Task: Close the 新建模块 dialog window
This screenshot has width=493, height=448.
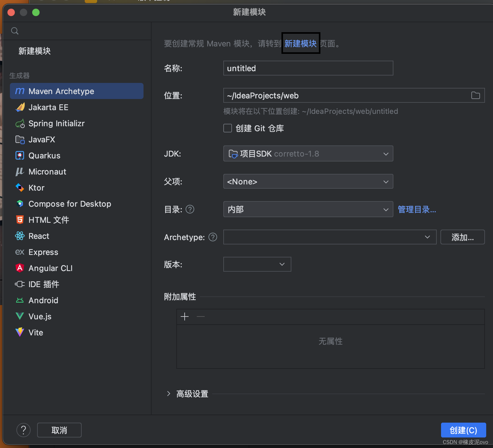Action: point(11,12)
